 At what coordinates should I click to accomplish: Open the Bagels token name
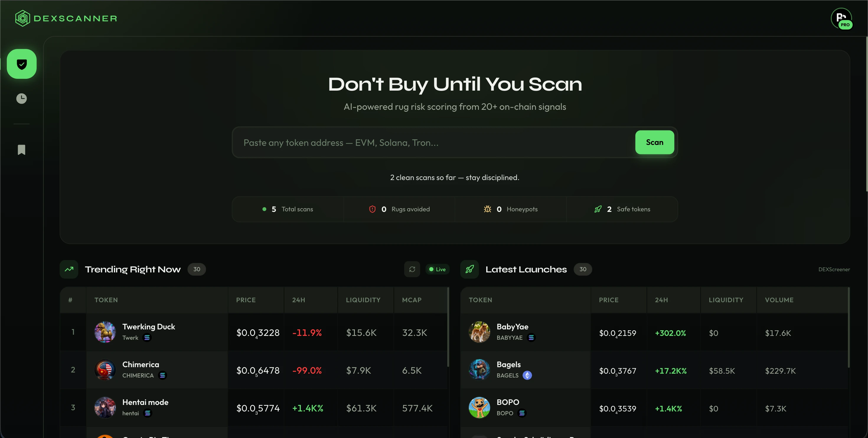click(x=508, y=364)
